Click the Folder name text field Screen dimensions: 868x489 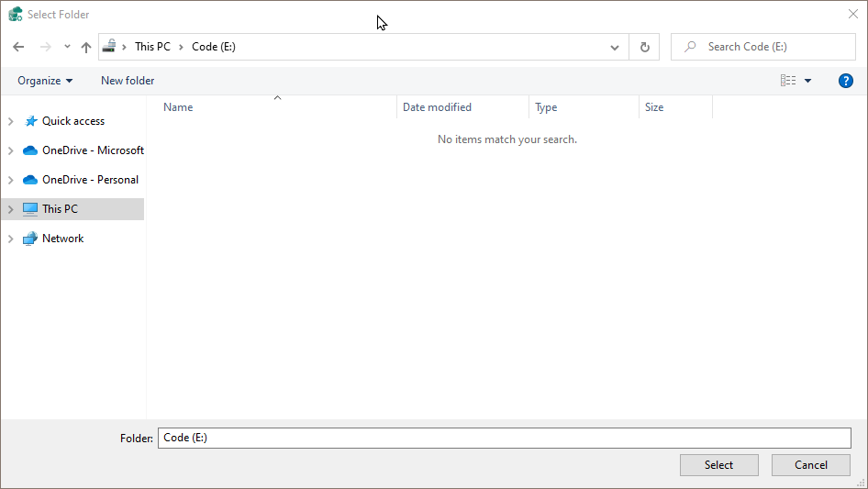(x=505, y=438)
